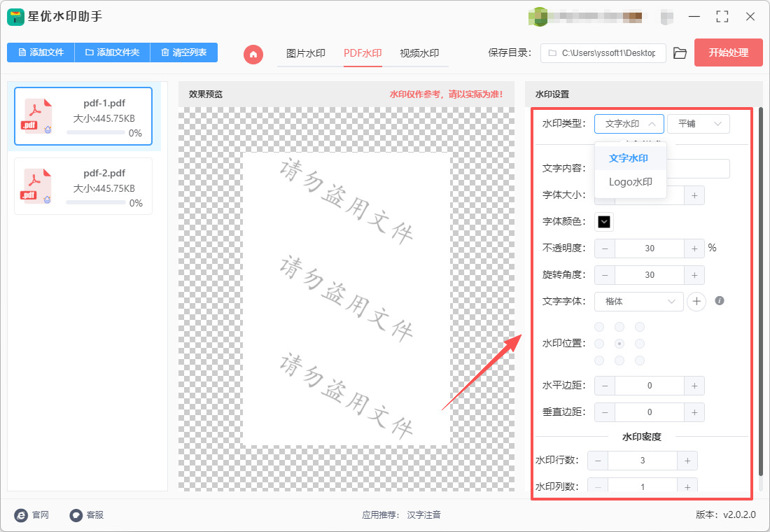770x532 pixels.
Task: Collapse the 水印类型 文字水印 dropdown
Action: (x=629, y=124)
